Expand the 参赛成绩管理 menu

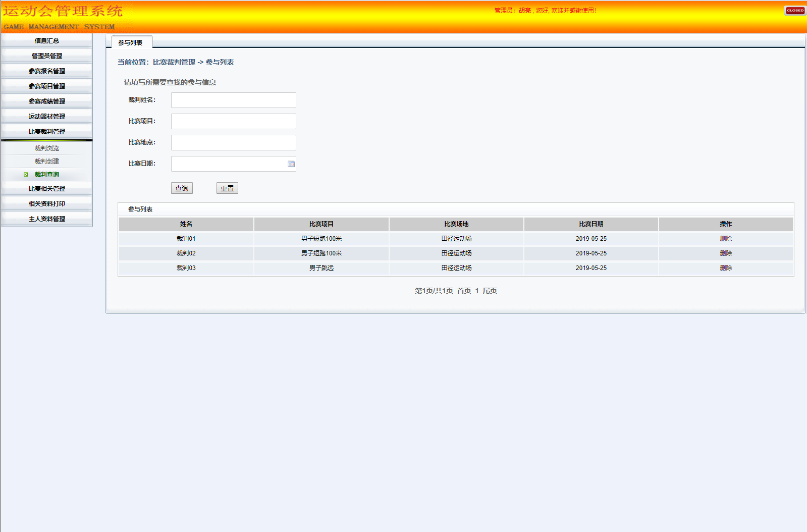click(x=46, y=101)
